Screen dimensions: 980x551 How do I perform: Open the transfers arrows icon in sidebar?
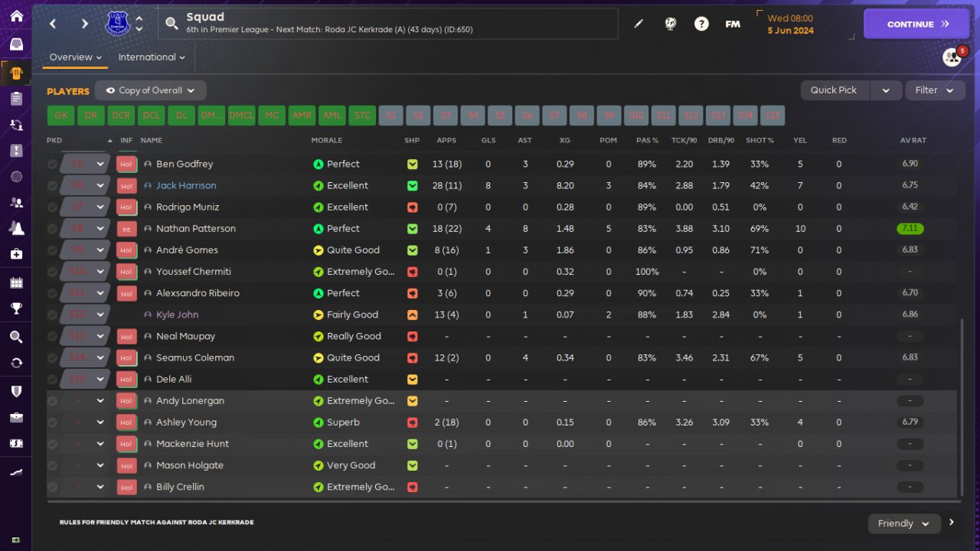pos(16,363)
